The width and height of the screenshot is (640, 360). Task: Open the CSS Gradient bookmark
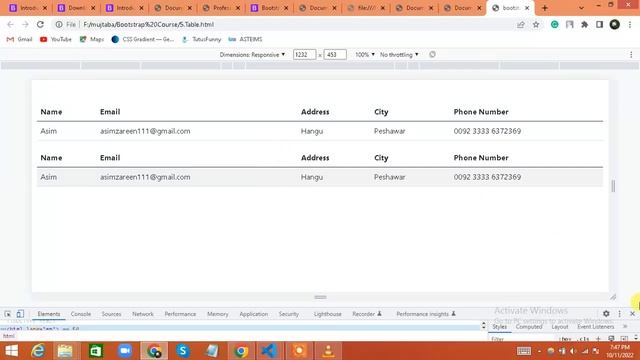pos(143,39)
